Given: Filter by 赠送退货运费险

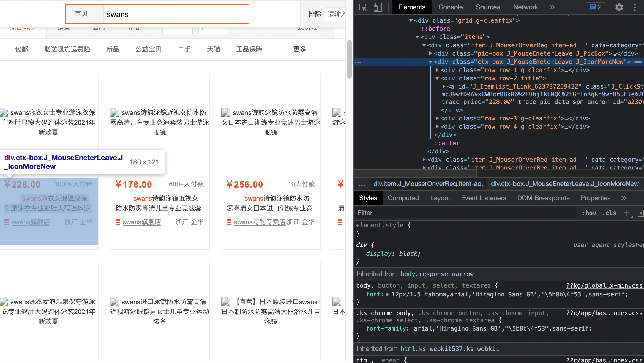Looking at the screenshot, I should click(67, 49).
